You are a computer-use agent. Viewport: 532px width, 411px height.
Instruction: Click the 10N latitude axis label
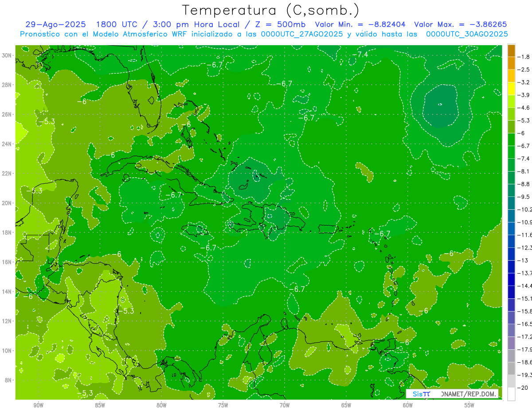7,350
